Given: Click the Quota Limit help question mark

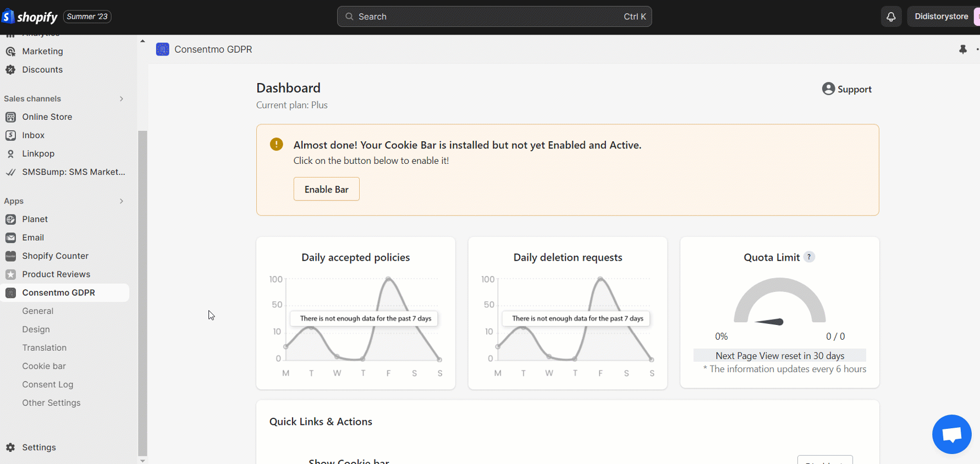Looking at the screenshot, I should [809, 257].
